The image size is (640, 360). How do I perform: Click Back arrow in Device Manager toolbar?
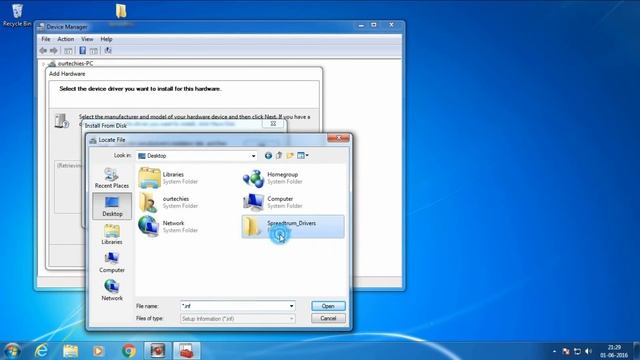pos(43,51)
